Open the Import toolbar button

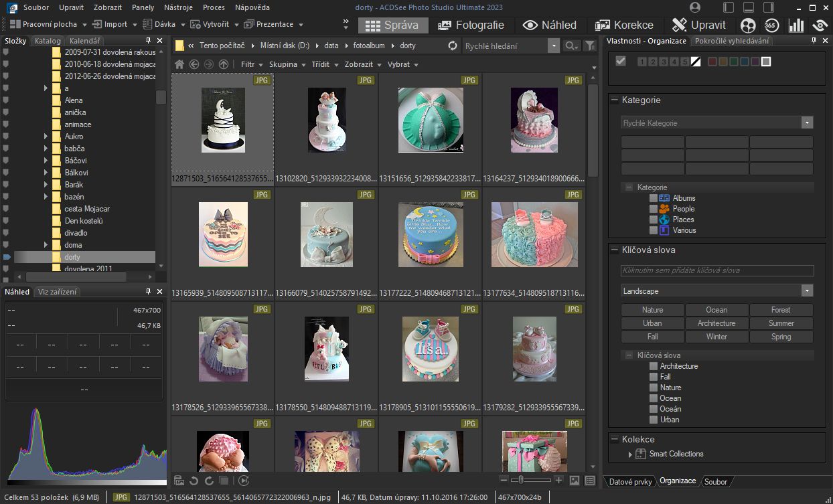coord(110,24)
